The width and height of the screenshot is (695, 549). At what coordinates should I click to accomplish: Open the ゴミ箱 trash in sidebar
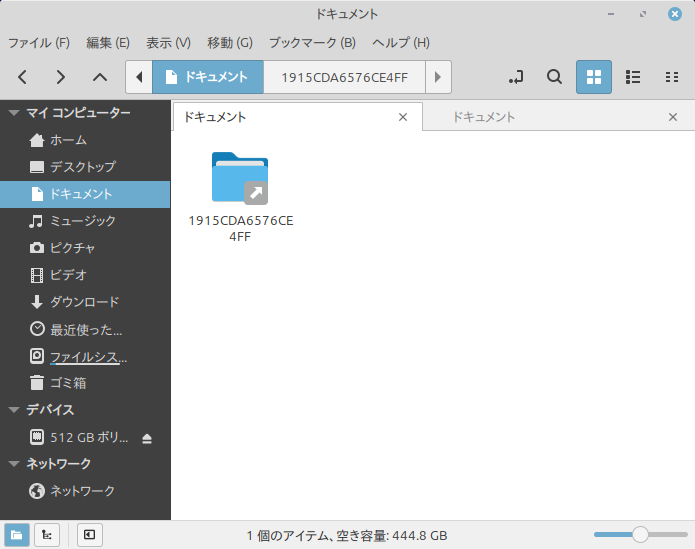click(x=68, y=382)
